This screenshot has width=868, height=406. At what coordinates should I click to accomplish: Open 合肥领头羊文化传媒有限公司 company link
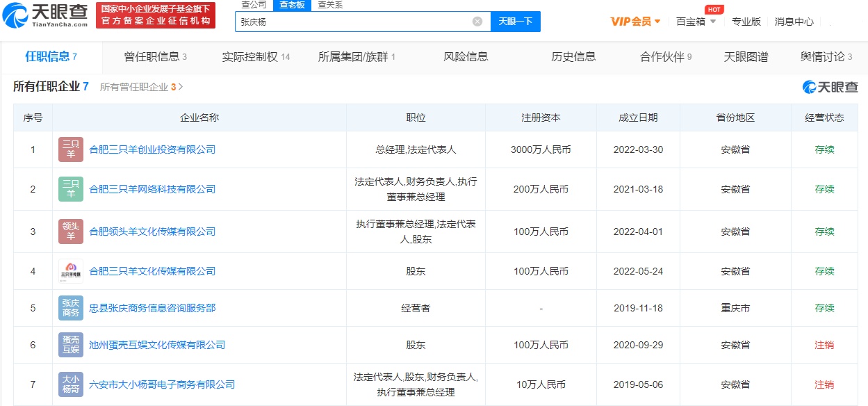click(x=152, y=232)
